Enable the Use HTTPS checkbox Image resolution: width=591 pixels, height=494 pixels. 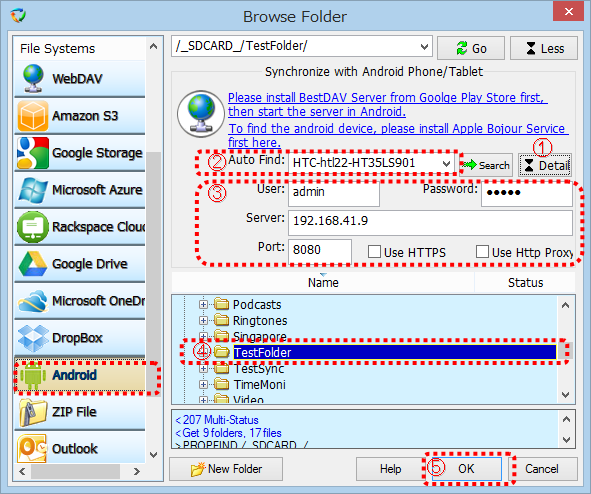(x=374, y=252)
